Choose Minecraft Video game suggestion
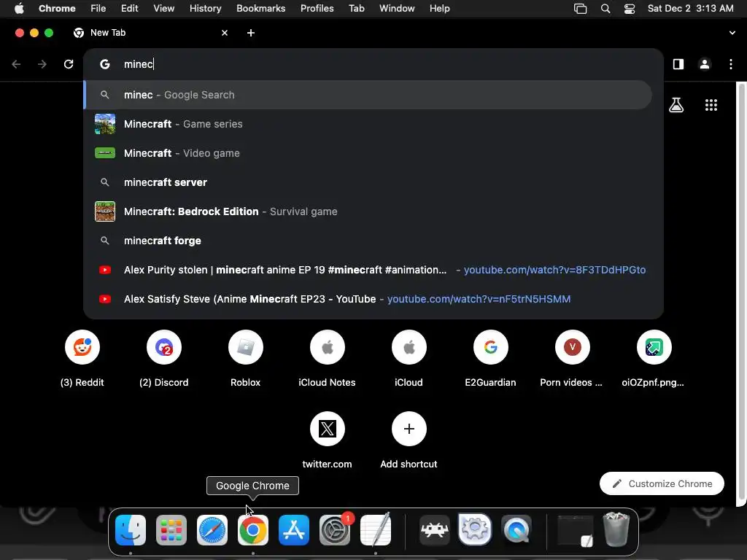Screen dimensions: 747x560 tap(368, 153)
